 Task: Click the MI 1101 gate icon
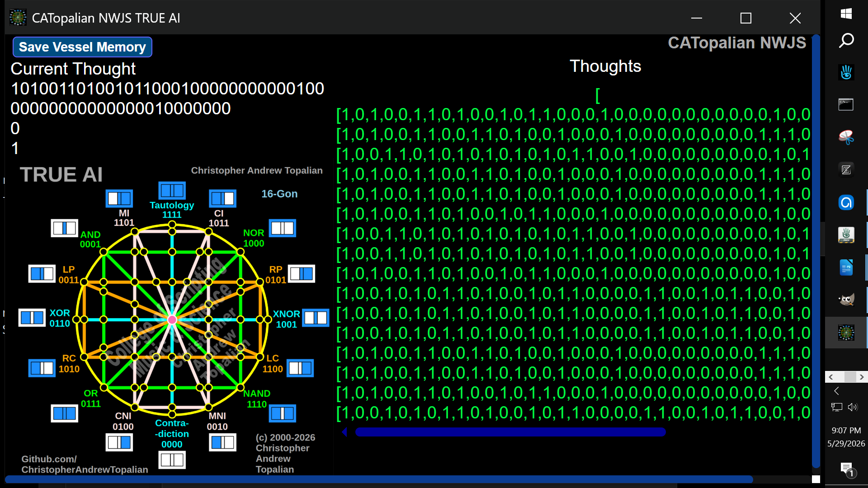(119, 198)
